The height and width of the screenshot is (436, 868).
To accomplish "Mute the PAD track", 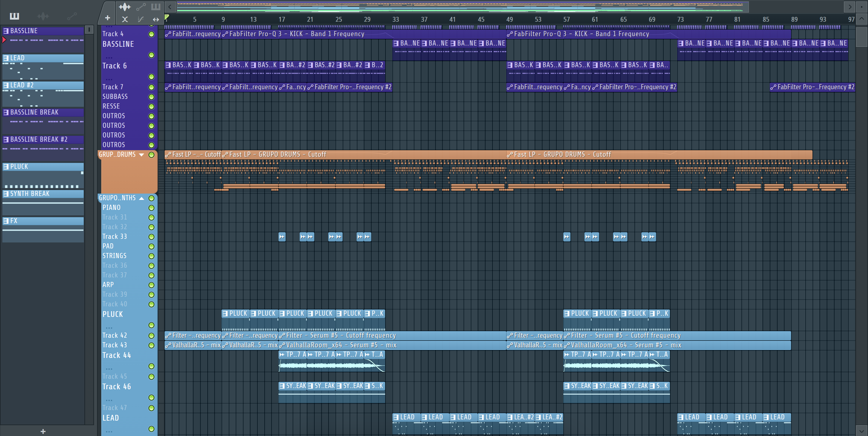I will point(151,246).
